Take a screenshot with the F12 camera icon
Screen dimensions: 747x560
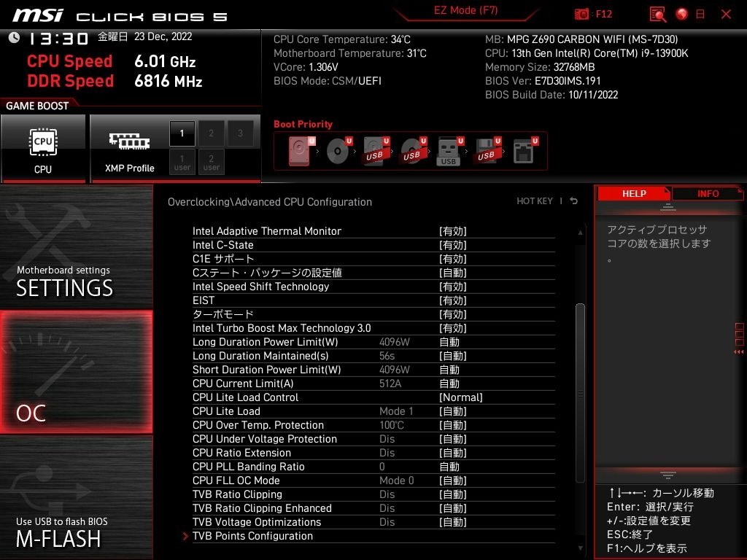(581, 15)
